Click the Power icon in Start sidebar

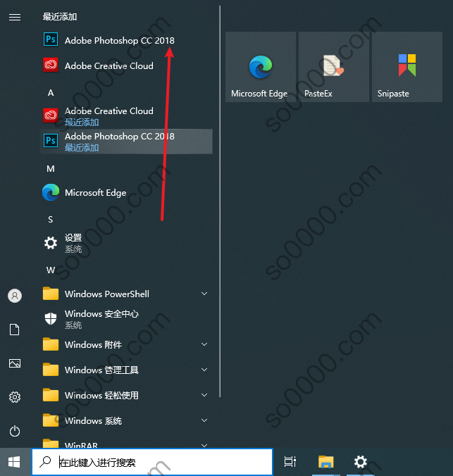point(15,431)
